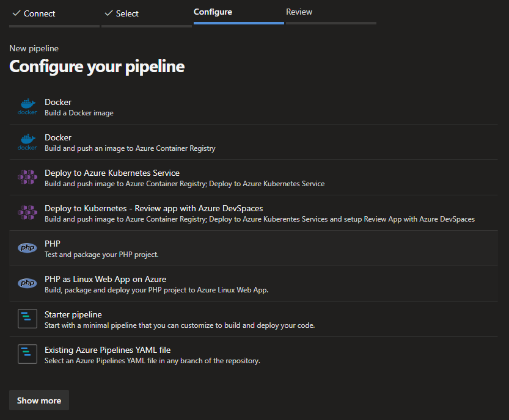Click the 'New pipeline' breadcrumb text

34,48
